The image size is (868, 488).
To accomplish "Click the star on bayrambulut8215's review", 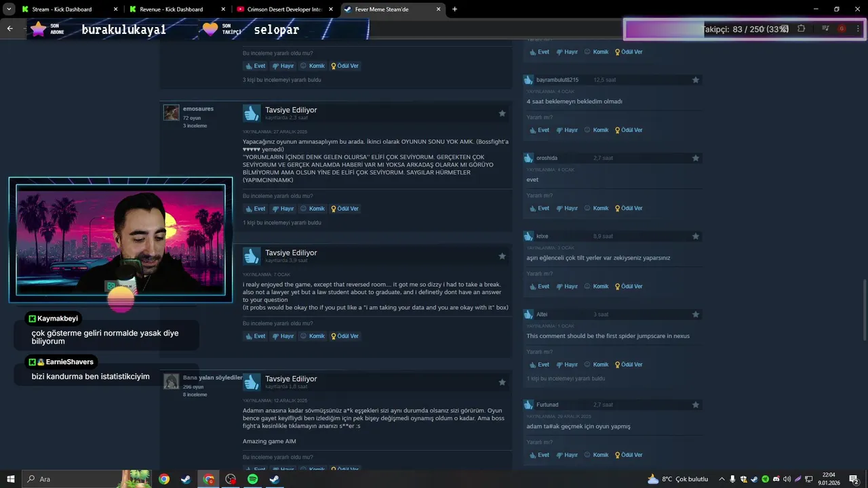I will coord(696,80).
